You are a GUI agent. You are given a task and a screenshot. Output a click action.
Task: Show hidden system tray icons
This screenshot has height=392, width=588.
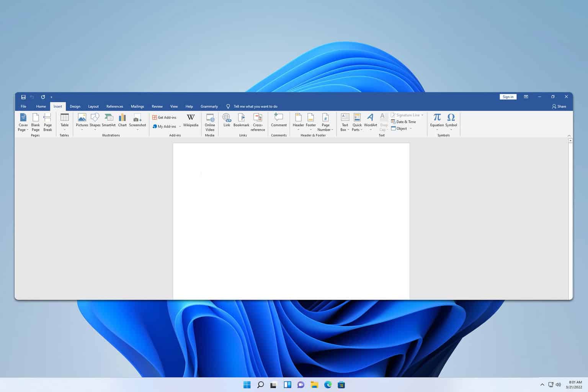pyautogui.click(x=542, y=385)
